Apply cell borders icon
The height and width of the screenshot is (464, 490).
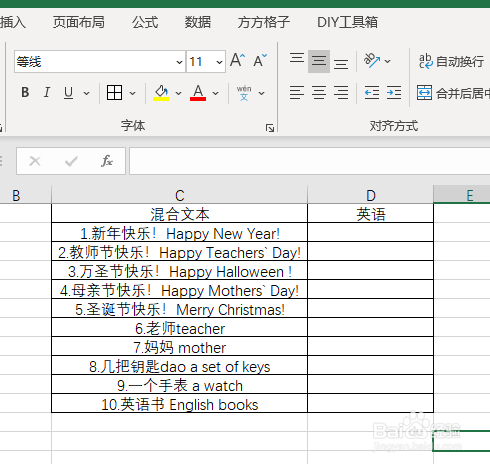(x=114, y=92)
